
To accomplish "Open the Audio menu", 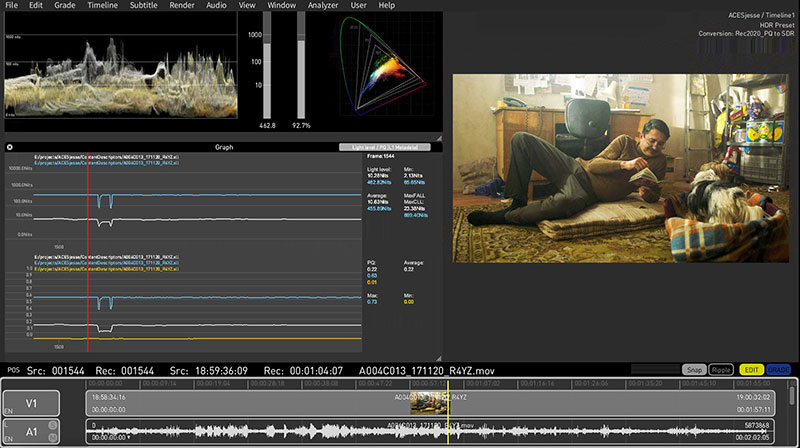I will click(216, 5).
